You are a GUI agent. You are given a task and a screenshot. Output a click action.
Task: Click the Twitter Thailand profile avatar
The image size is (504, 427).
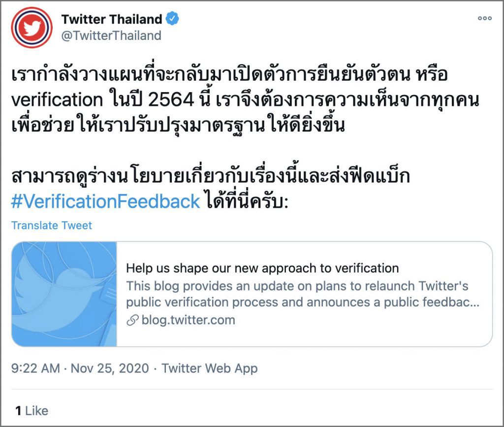31,28
